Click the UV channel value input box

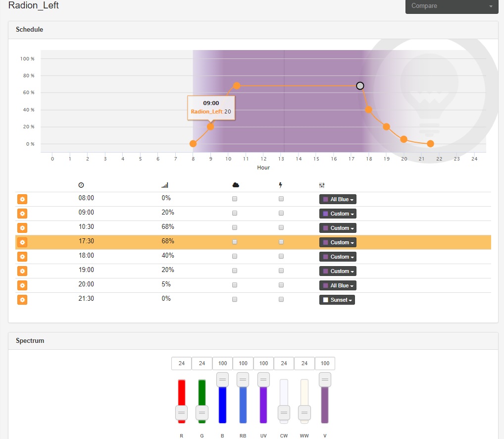coord(263,363)
